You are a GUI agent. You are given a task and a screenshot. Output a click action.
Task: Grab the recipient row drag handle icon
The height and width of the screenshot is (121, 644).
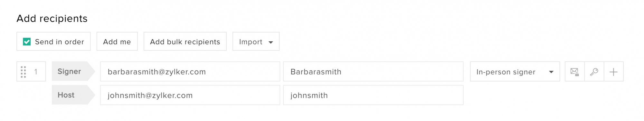23,72
